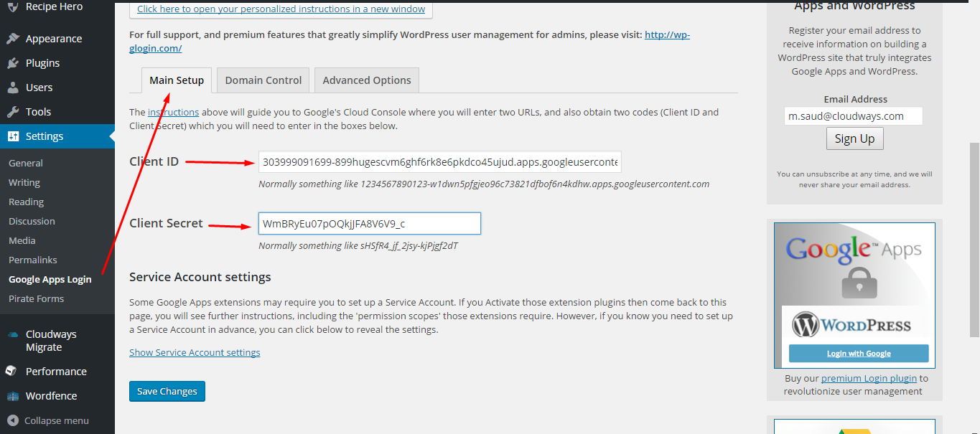Click the Wordfence shield icon
Image resolution: width=980 pixels, height=434 pixels.
pos(12,396)
